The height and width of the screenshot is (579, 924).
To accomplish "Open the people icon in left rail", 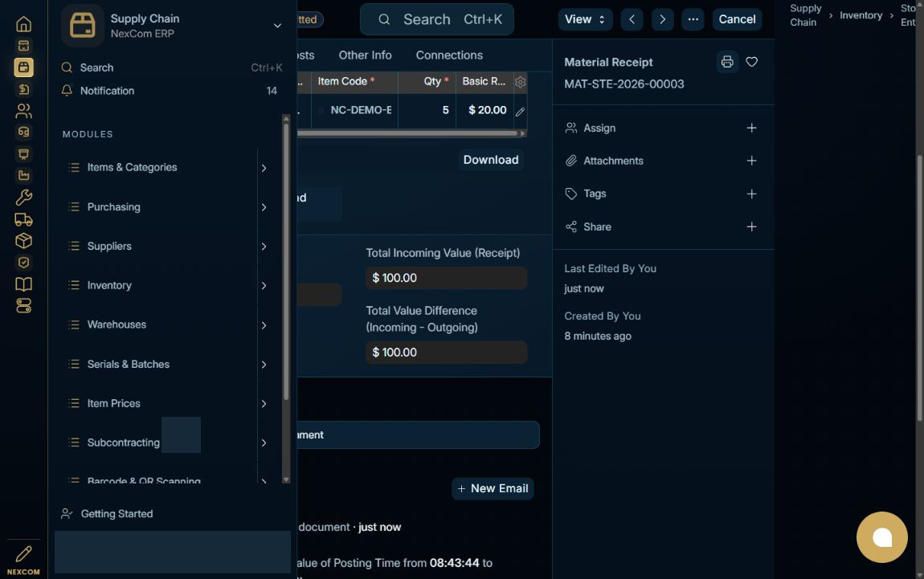I will click(23, 111).
